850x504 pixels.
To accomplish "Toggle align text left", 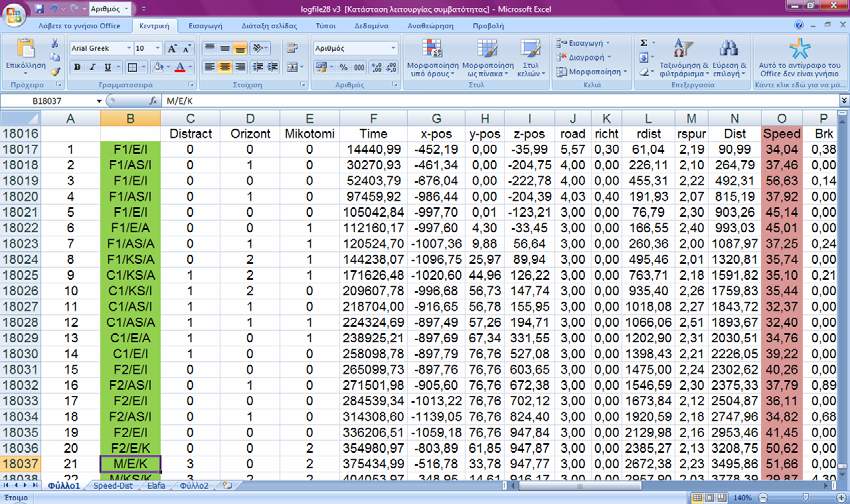I will tap(210, 67).
